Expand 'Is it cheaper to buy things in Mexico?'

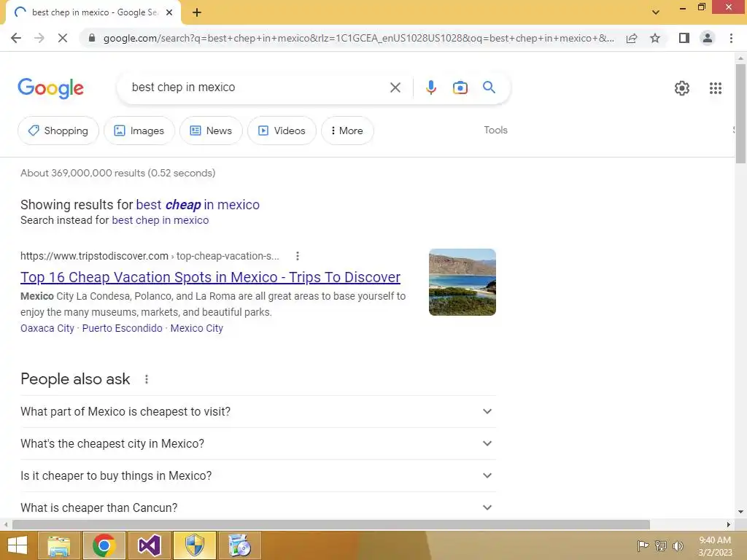(x=258, y=475)
